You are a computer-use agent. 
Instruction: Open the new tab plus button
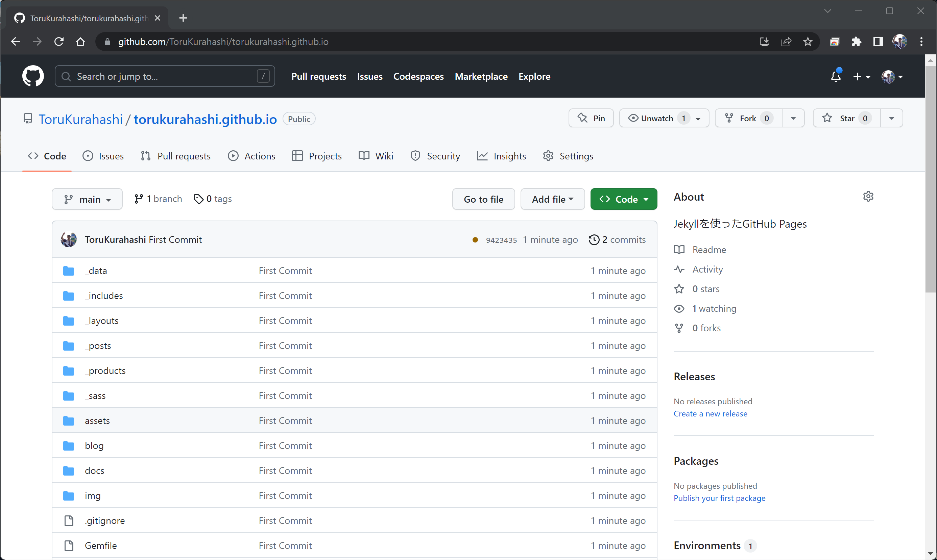click(183, 18)
